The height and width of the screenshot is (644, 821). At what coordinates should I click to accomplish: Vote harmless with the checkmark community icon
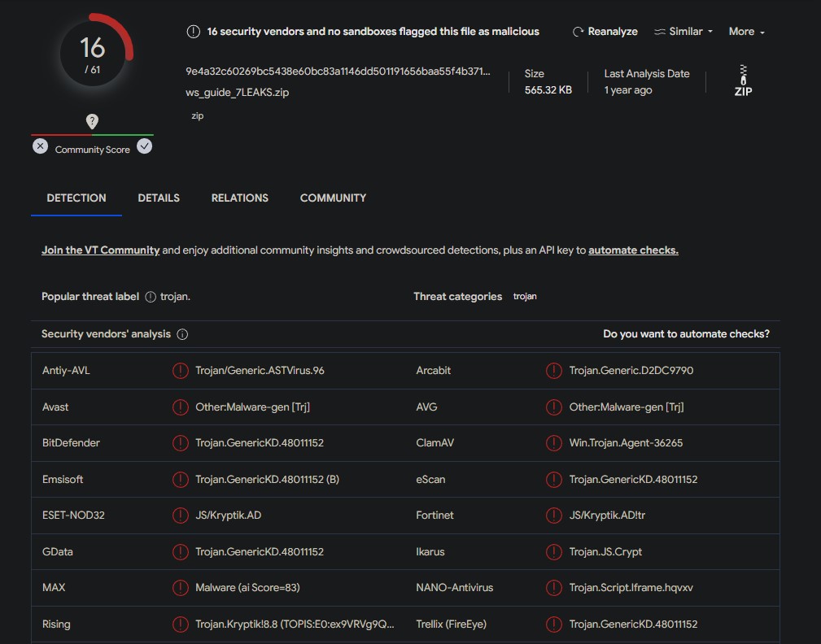[x=145, y=146]
